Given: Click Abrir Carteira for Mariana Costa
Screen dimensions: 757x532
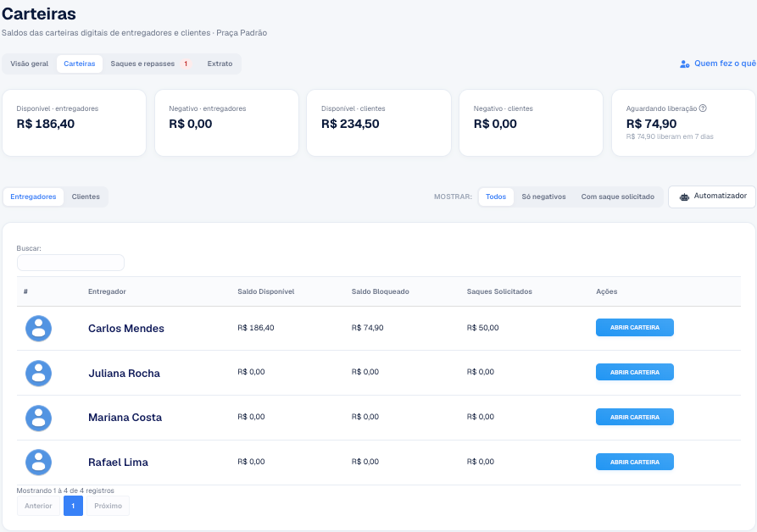Looking at the screenshot, I should pos(634,417).
